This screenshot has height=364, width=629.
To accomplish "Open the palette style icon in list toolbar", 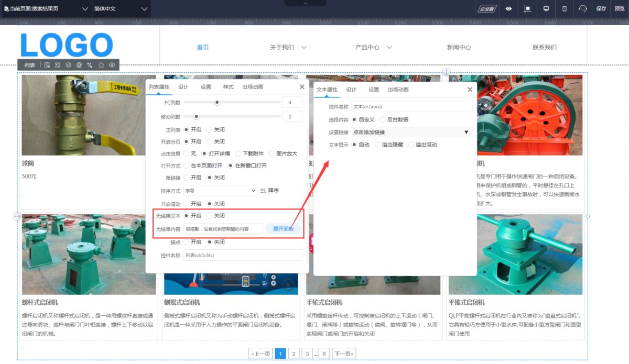I will (79, 65).
